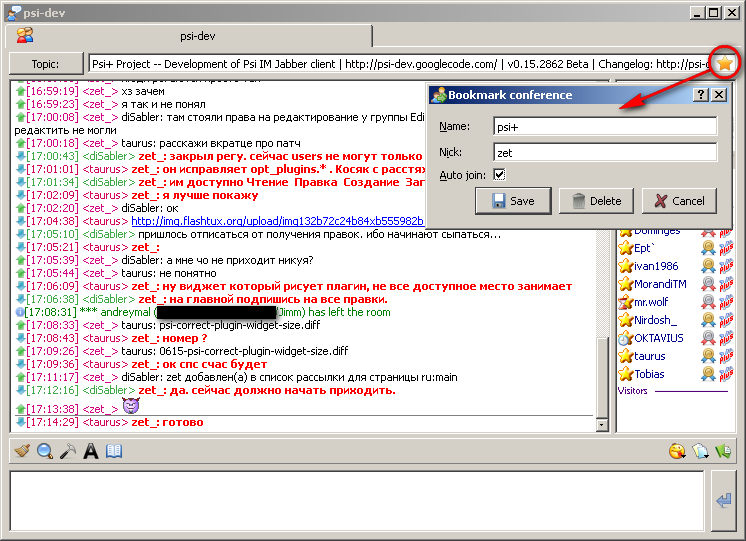This screenshot has height=541, width=746.
Task: Click the letter A font icon
Action: click(x=90, y=451)
